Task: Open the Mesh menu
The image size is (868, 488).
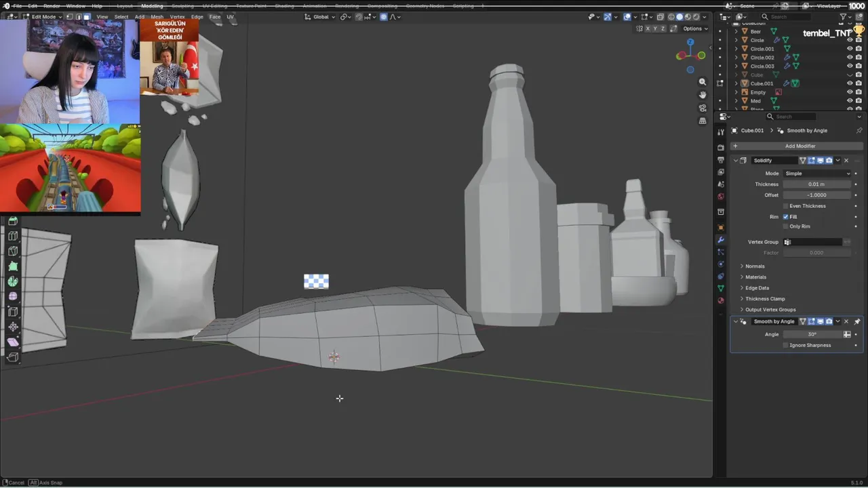Action: pyautogui.click(x=157, y=17)
